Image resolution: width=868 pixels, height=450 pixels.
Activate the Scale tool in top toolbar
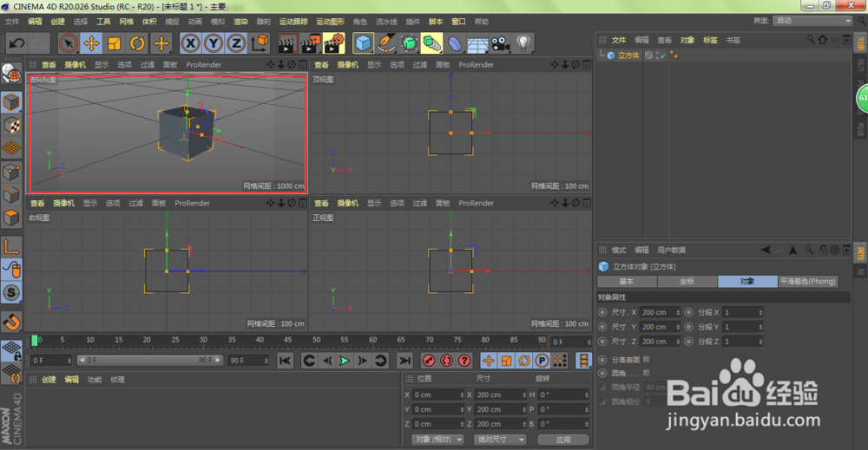coord(114,43)
